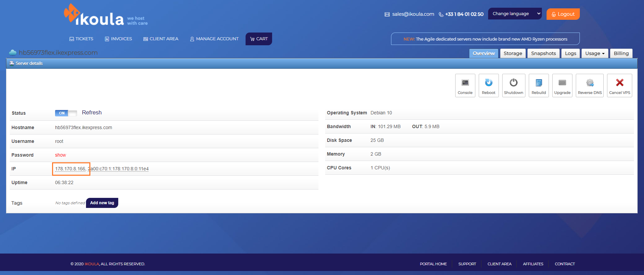The image size is (644, 275).
Task: Open Manage Account menu item
Action: [214, 39]
